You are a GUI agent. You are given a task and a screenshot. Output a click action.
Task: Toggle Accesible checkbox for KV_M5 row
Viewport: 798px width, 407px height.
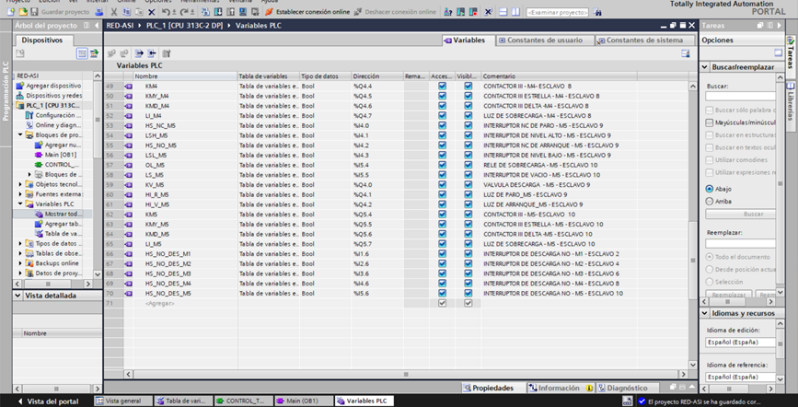point(442,185)
